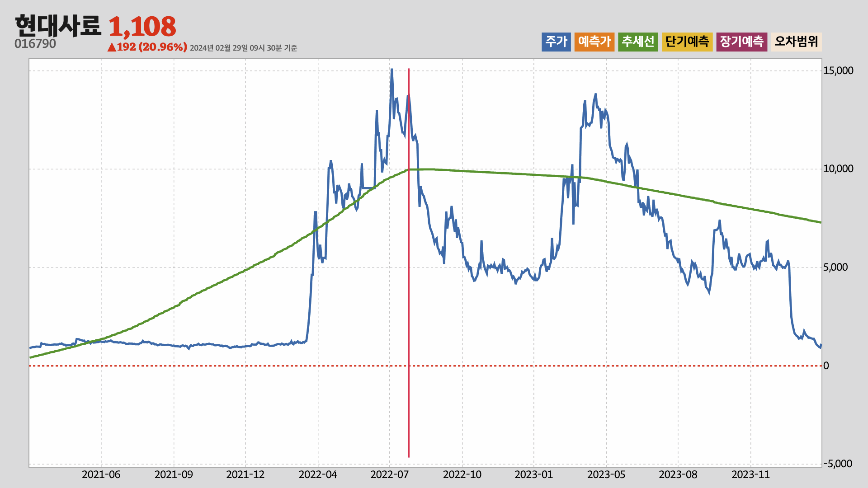Viewport: 868px width, 488px height.
Task: Click the x-axis label 2023-05
Action: [606, 474]
